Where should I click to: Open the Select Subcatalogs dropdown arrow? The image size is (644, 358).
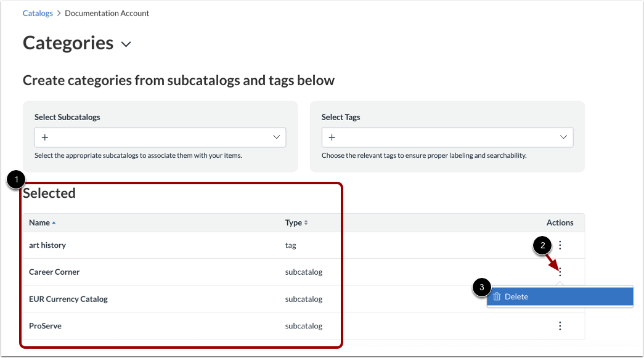coord(276,137)
